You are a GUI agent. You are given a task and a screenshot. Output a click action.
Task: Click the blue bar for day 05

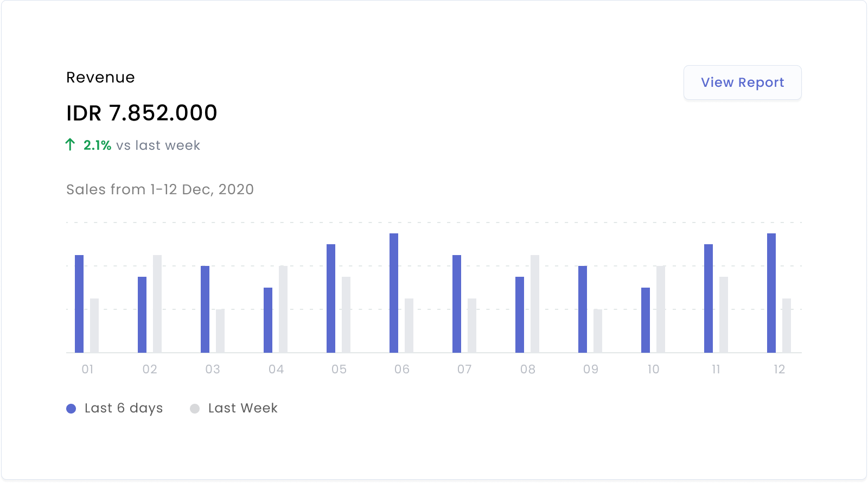[331, 298]
